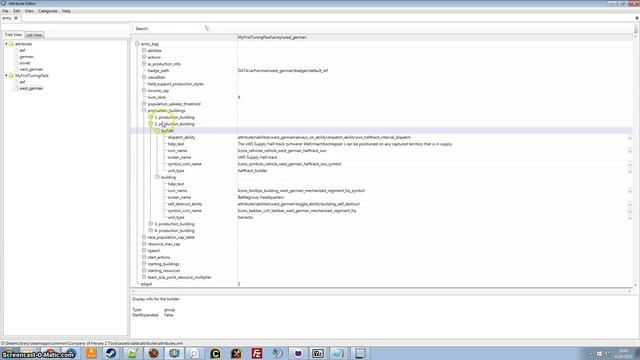Collapse the building group node

pyautogui.click(x=157, y=177)
